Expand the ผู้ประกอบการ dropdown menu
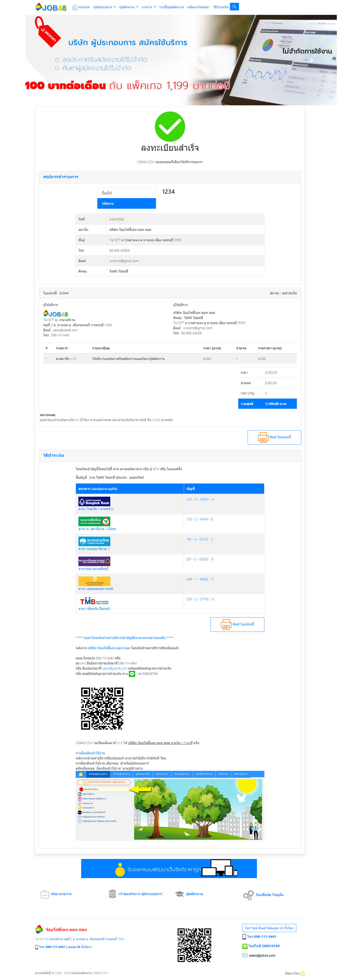 point(104,7)
